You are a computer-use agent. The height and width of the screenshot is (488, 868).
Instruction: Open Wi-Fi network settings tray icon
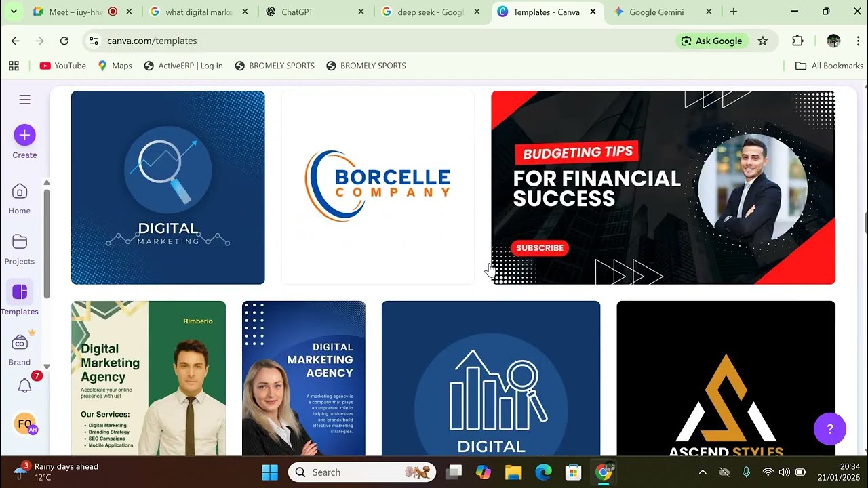pos(768,472)
